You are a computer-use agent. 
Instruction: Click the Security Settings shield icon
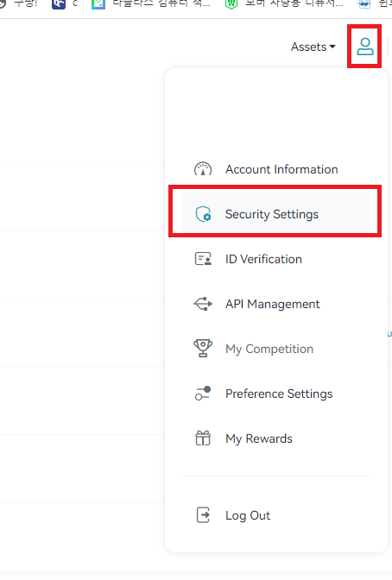tap(203, 214)
